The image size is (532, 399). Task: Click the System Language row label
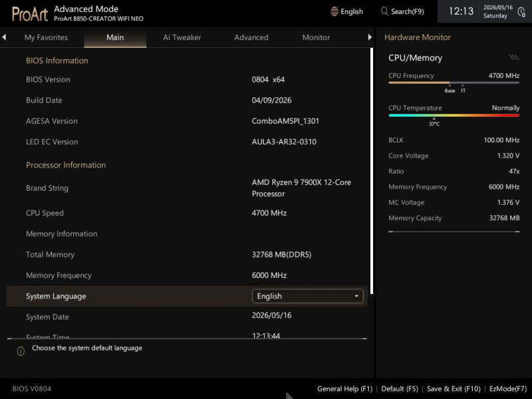[56, 296]
